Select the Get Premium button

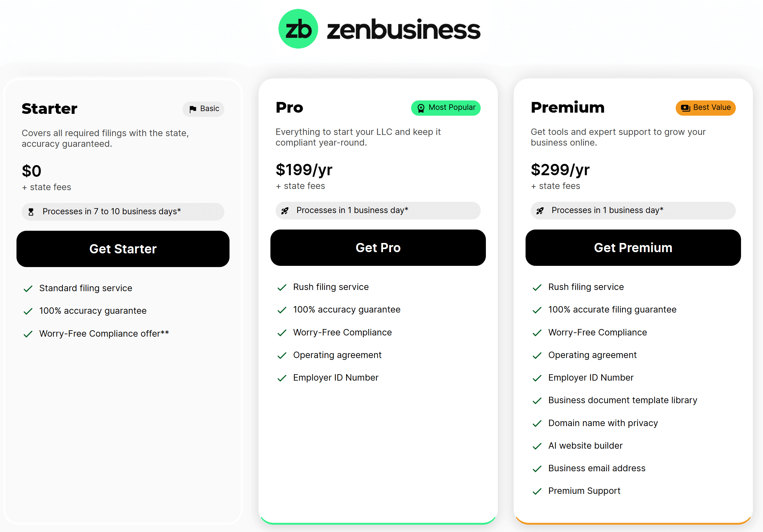(x=633, y=248)
